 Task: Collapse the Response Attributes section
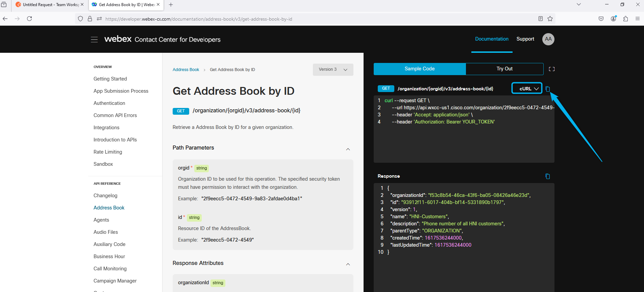pyautogui.click(x=348, y=264)
